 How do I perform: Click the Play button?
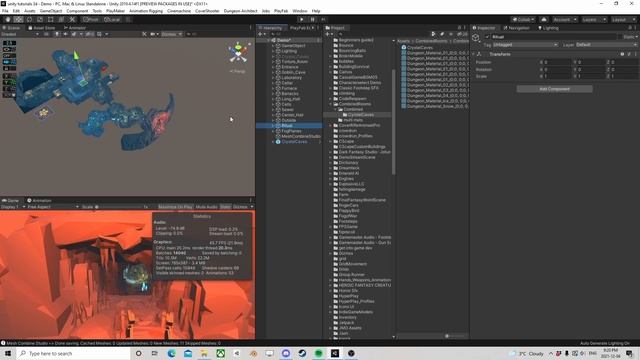click(x=301, y=20)
